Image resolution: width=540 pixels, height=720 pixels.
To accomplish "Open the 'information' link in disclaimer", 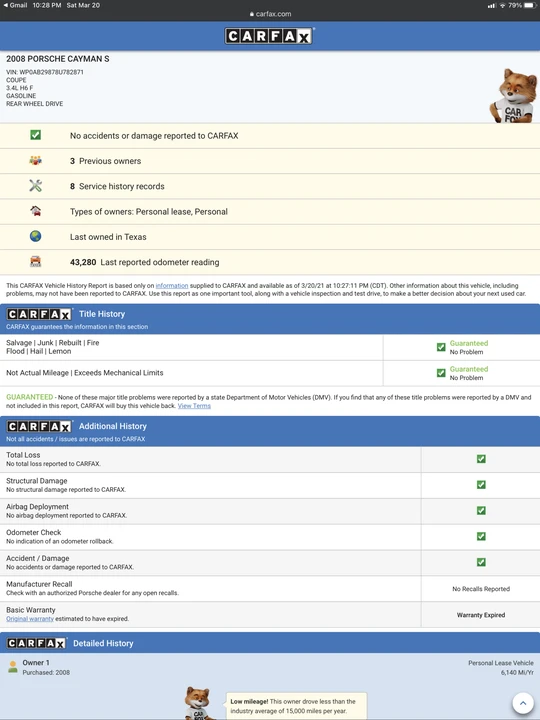I will pyautogui.click(x=172, y=286).
